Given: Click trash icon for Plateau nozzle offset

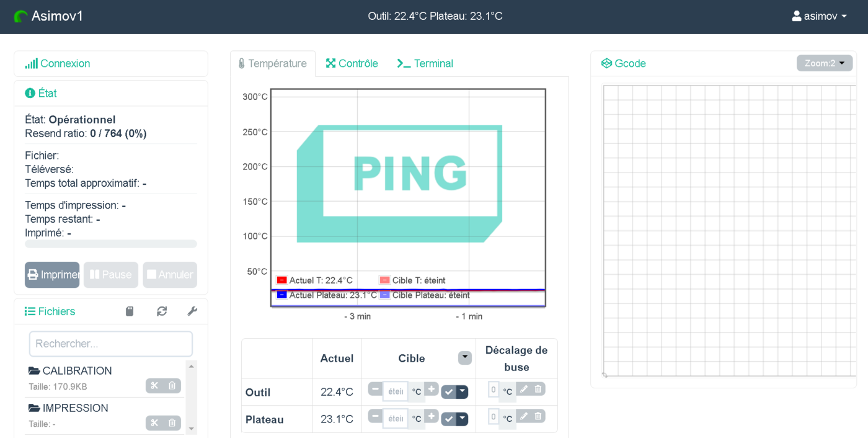Looking at the screenshot, I should click(x=538, y=416).
